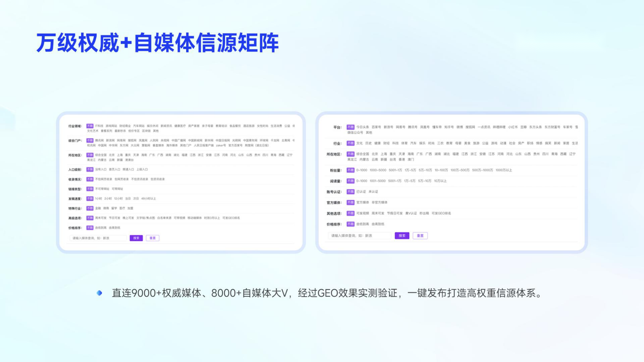Image resolution: width=644 pixels, height=362 pixels.
Task: Select 不限 tag in 入口级别 row
Action: 90,169
